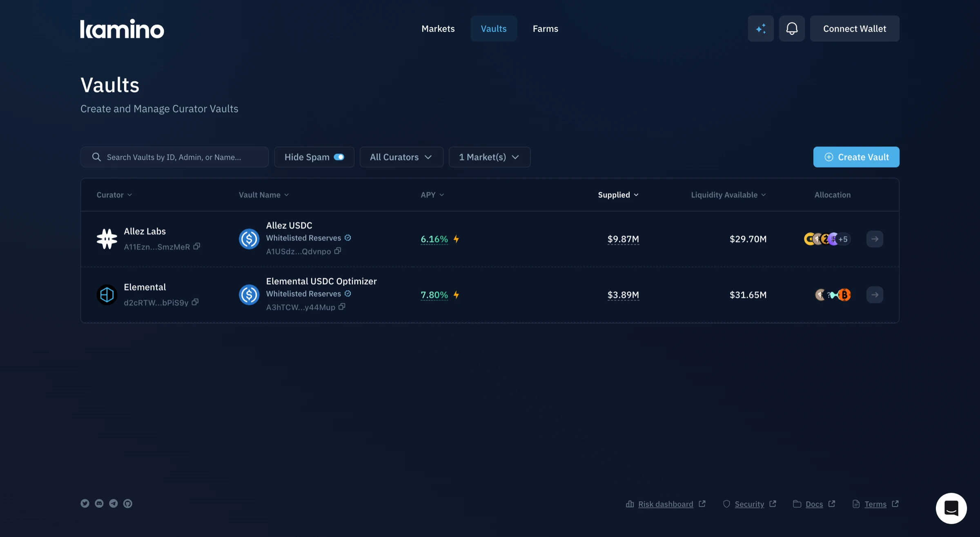Sort by APY column
The height and width of the screenshot is (537, 980).
(432, 195)
